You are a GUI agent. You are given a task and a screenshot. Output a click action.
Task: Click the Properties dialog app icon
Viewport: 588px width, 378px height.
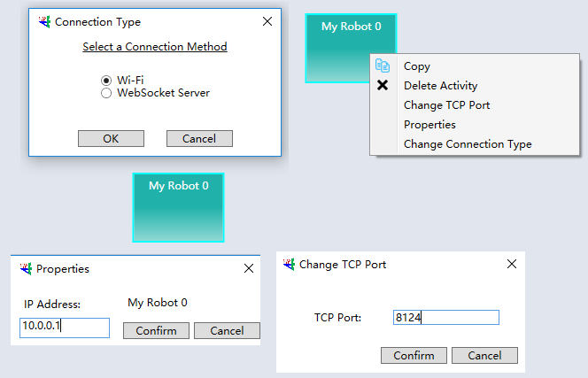[26, 268]
